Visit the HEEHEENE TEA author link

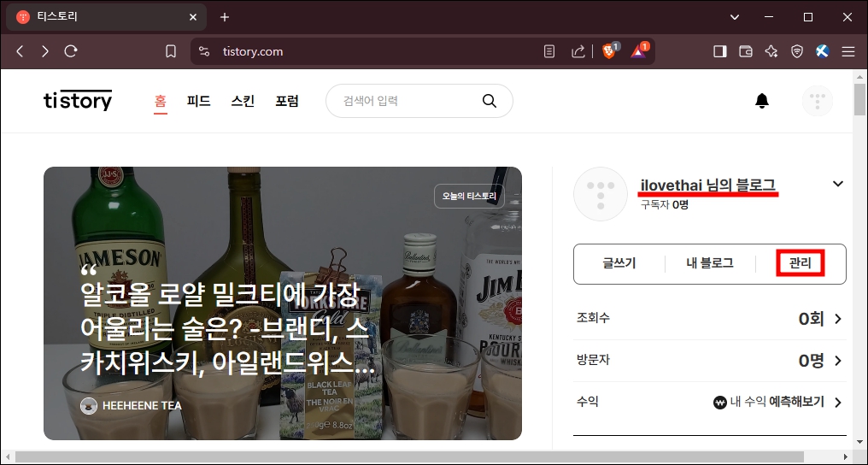pos(142,406)
